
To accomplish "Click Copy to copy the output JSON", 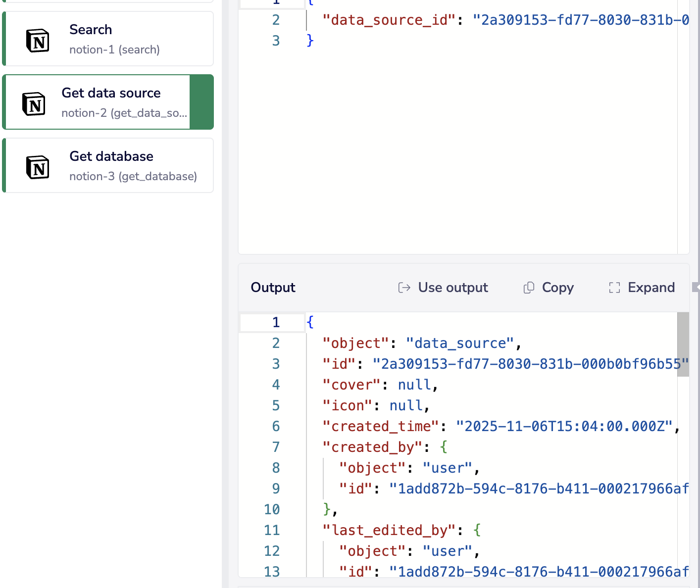I will [549, 288].
